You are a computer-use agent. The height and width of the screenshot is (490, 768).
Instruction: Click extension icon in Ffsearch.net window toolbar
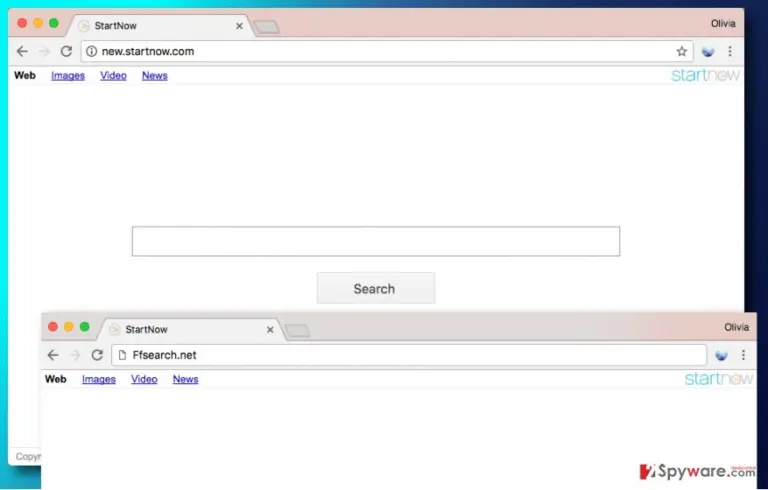(721, 355)
